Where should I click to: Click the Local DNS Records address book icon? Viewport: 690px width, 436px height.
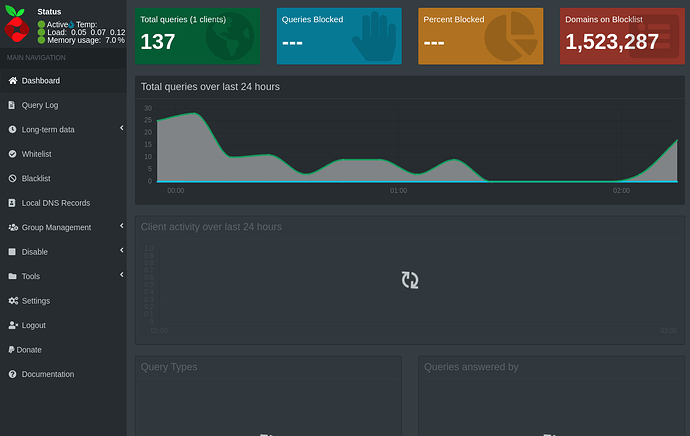tap(12, 203)
